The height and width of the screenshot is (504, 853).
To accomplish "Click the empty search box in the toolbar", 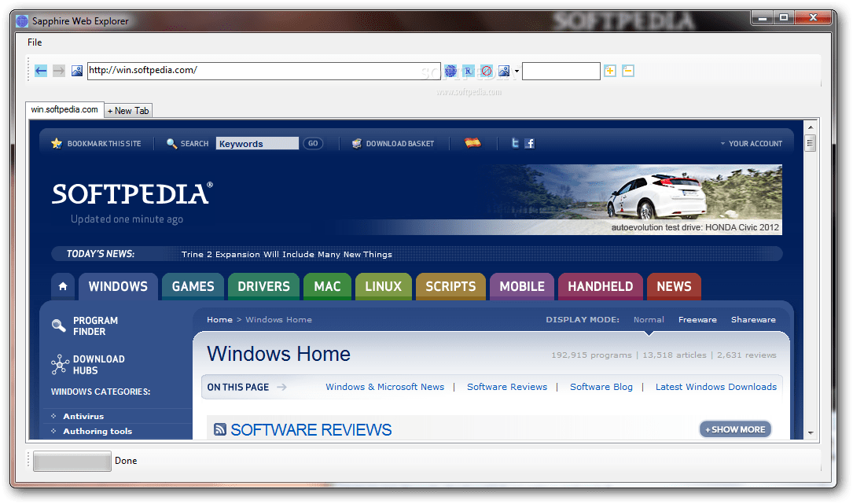I will point(561,71).
